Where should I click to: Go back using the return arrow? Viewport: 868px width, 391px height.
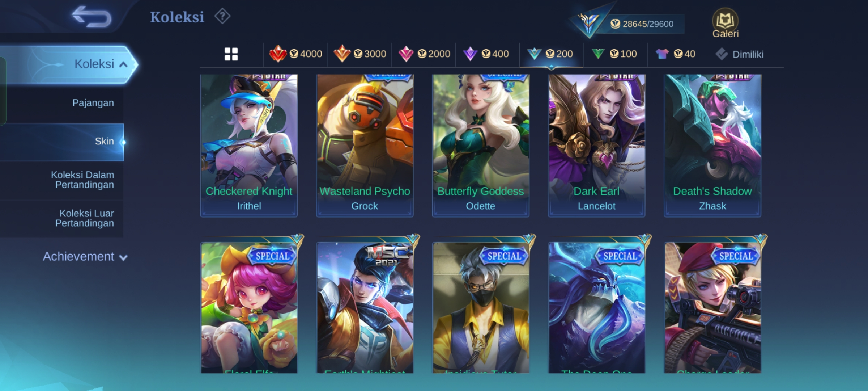coord(92,16)
